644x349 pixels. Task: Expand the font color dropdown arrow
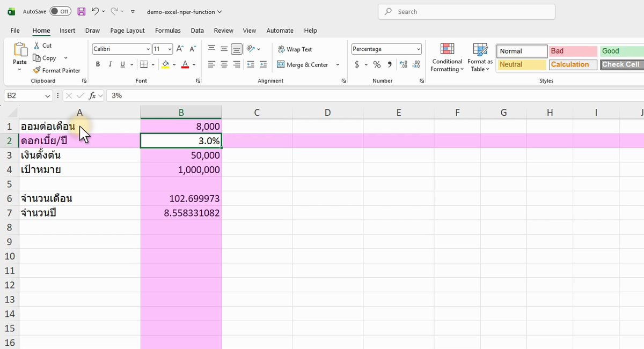click(x=194, y=65)
